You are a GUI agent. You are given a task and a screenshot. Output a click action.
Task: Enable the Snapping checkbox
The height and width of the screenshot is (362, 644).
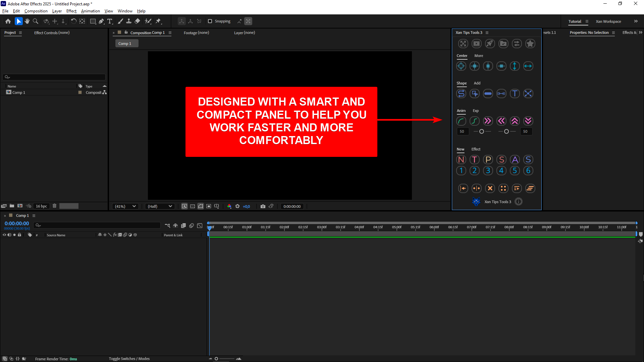(x=210, y=21)
